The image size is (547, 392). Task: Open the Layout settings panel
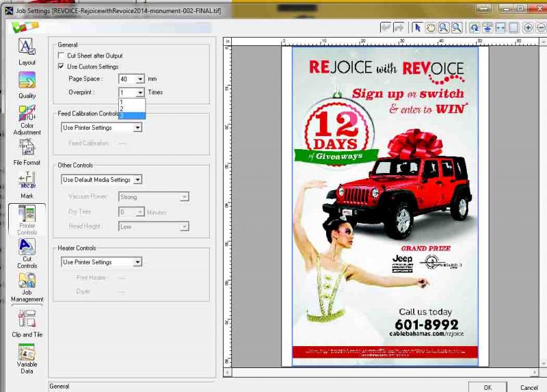pyautogui.click(x=27, y=51)
